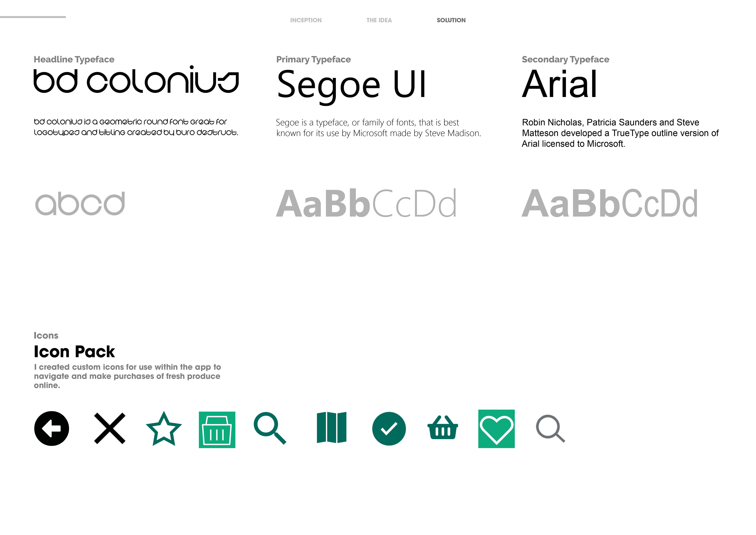This screenshot has height=535, width=756.
Task: Open the INCEPTION section tab
Action: (x=306, y=20)
